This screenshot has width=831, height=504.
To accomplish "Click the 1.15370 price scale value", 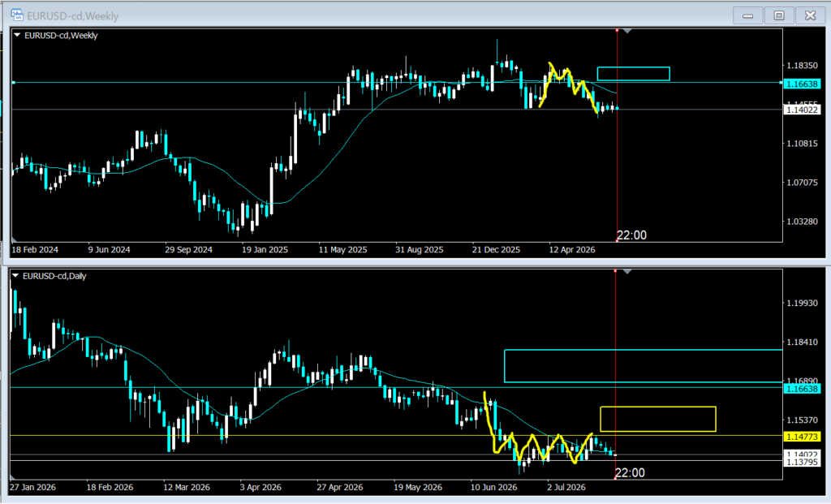I will pos(802,420).
